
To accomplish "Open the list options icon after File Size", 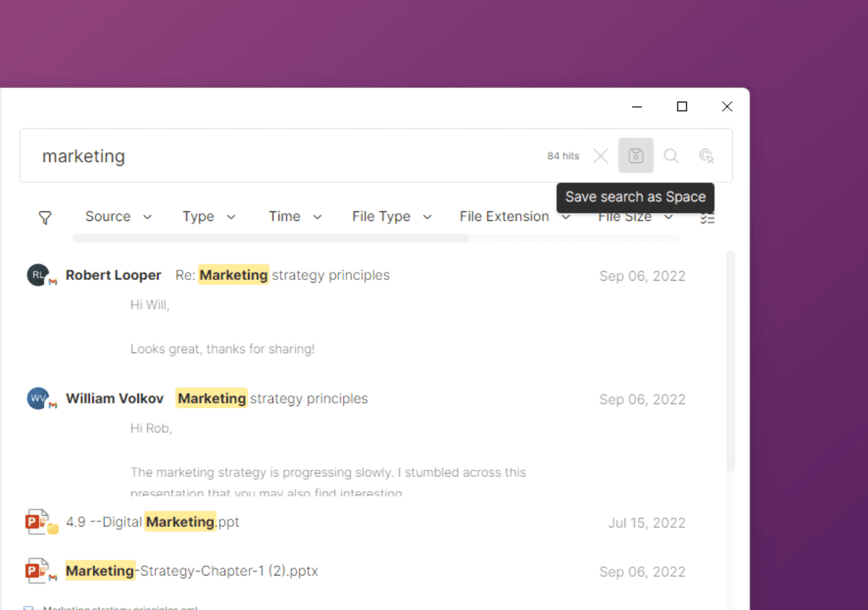I will (707, 218).
